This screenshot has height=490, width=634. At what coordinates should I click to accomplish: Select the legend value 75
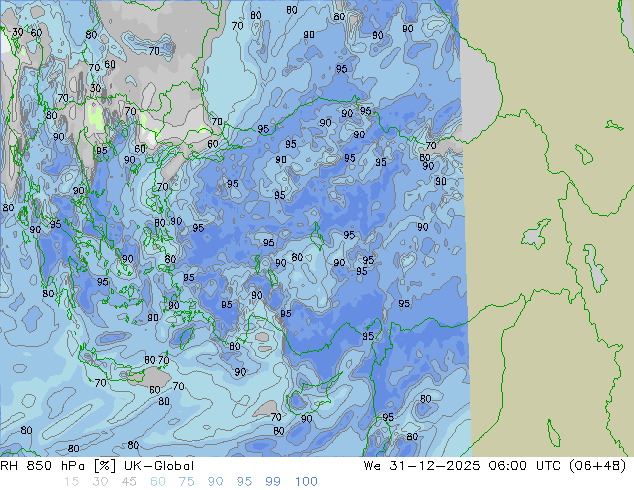tap(186, 482)
